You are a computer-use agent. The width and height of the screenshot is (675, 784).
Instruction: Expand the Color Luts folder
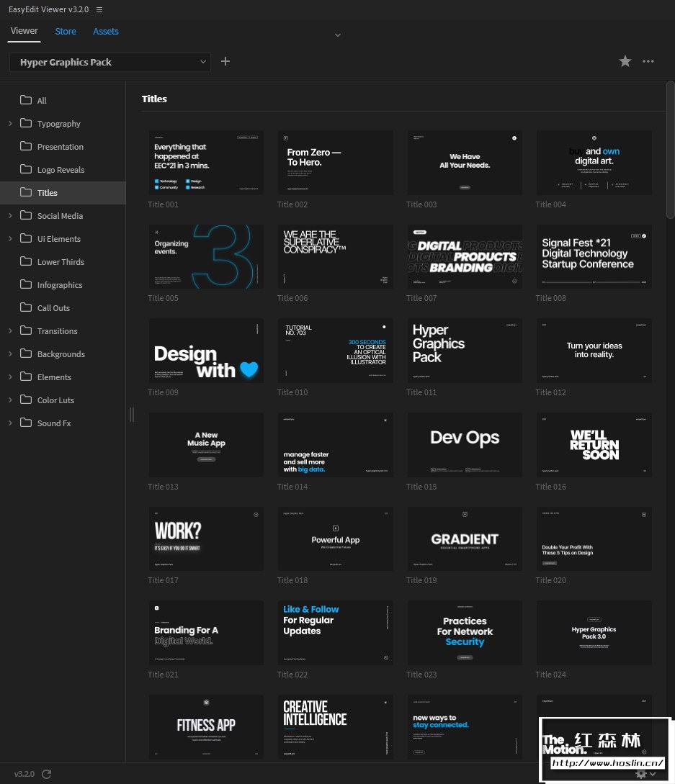coord(10,400)
